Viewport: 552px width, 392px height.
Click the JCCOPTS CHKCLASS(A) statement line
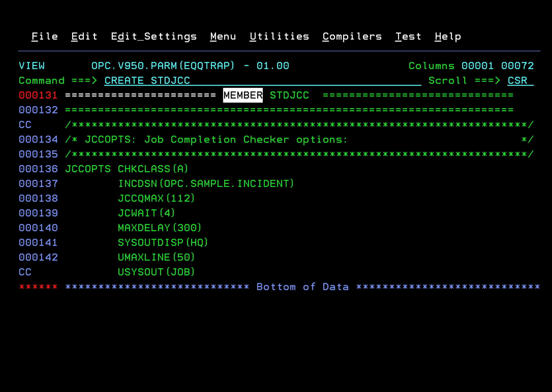(x=126, y=169)
